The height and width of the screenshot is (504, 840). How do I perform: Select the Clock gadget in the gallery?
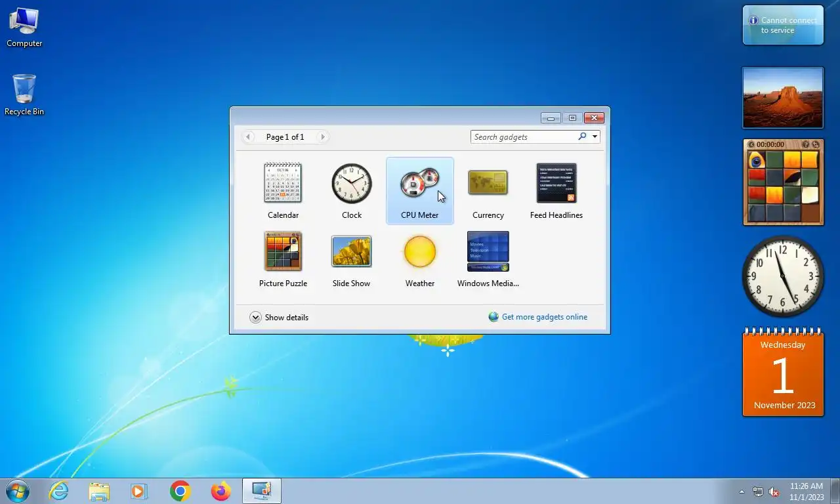[351, 191]
